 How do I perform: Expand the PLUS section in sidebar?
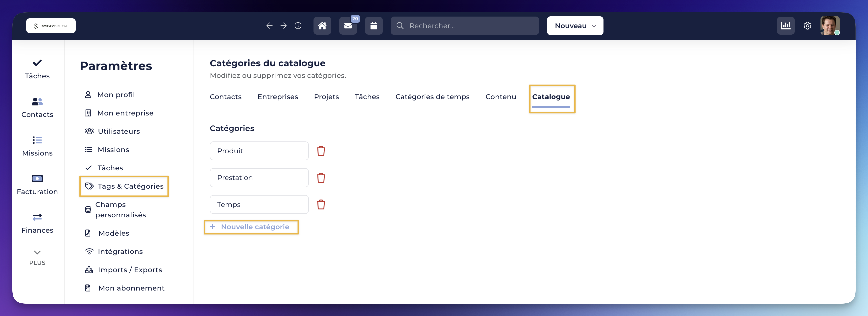pos(37,258)
